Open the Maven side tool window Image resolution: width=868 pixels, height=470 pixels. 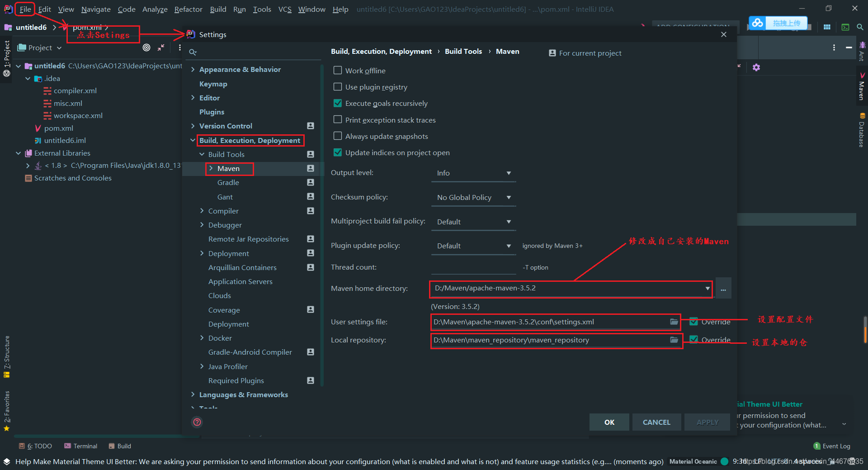pos(862,86)
